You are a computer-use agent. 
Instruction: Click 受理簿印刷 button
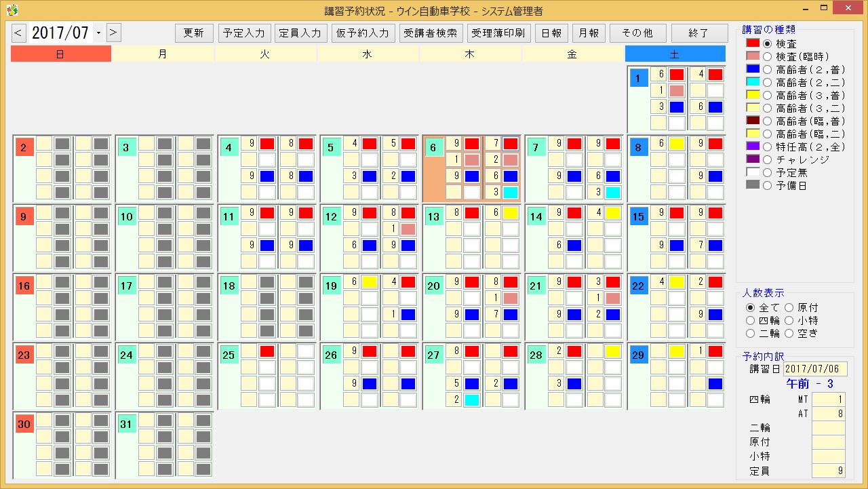(498, 33)
